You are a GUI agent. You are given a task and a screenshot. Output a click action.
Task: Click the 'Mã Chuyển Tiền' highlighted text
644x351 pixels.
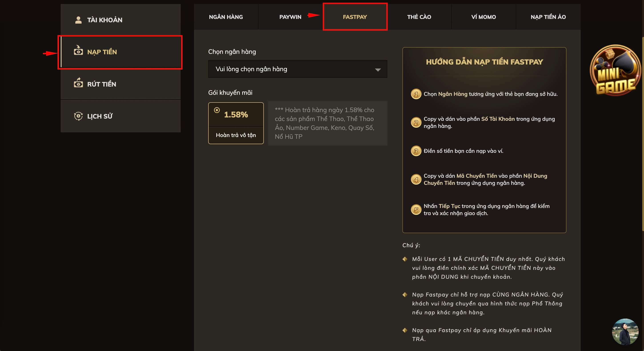476,176
